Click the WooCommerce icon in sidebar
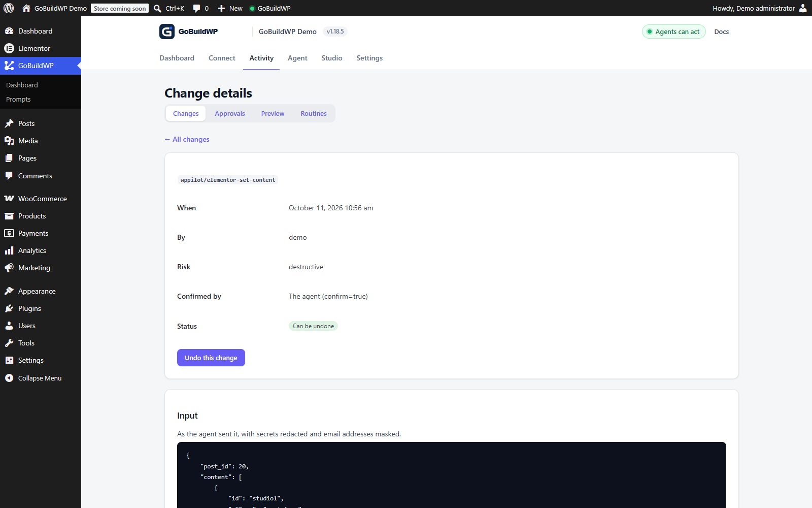The height and width of the screenshot is (508, 812). 9,199
